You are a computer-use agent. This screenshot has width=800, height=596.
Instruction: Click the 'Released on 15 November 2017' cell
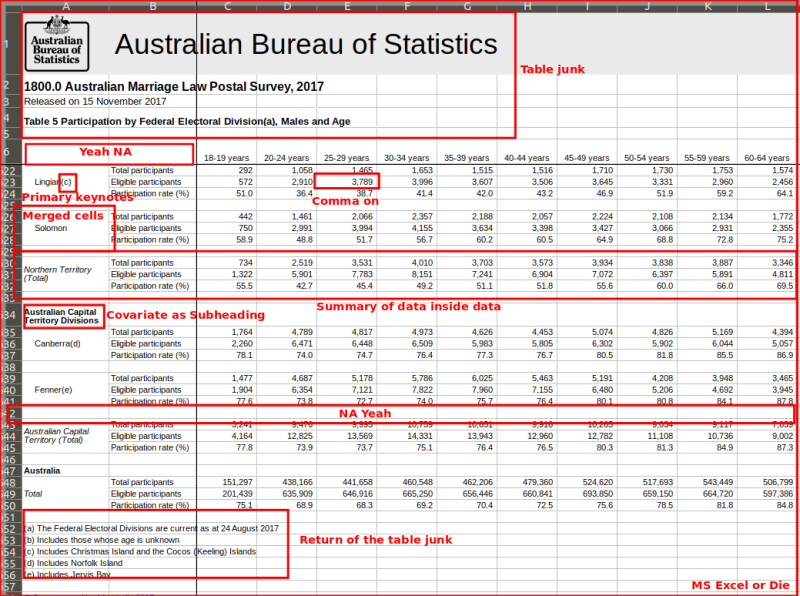click(95, 101)
